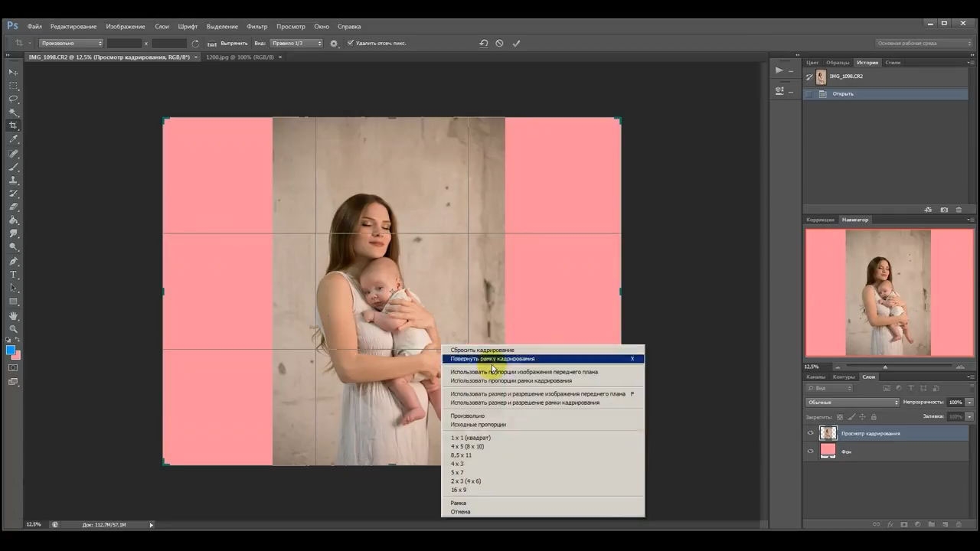
Task: Select the Type tool
Action: click(13, 275)
